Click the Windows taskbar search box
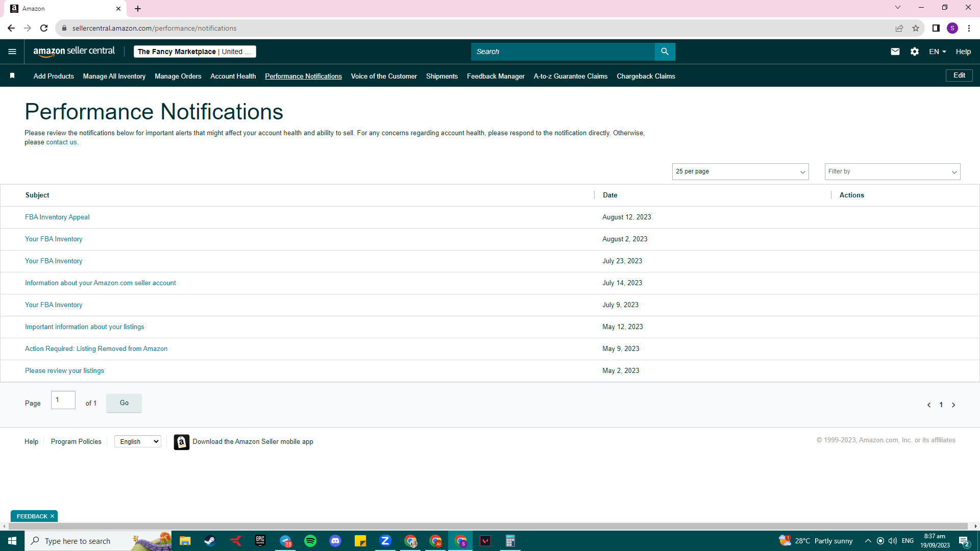The height and width of the screenshot is (551, 980). click(98, 541)
